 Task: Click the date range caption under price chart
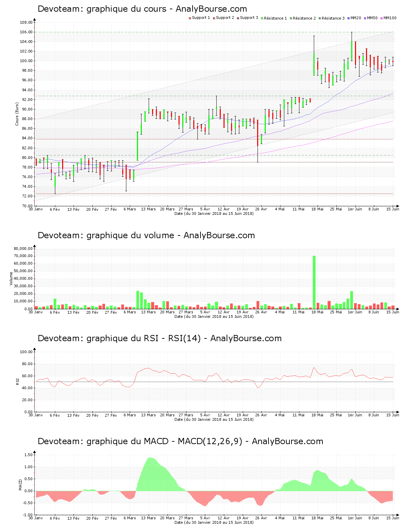(214, 213)
